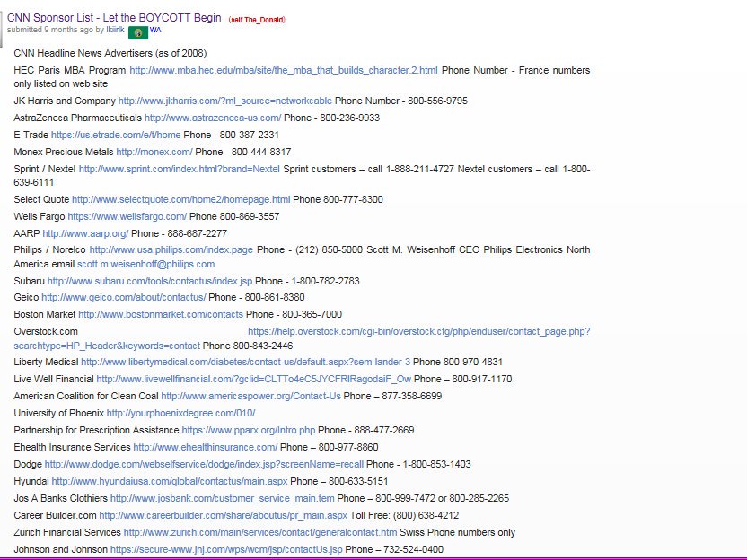Click Overstock phone number 800-843-2446
This screenshot has width=747, height=560.
[x=263, y=346]
